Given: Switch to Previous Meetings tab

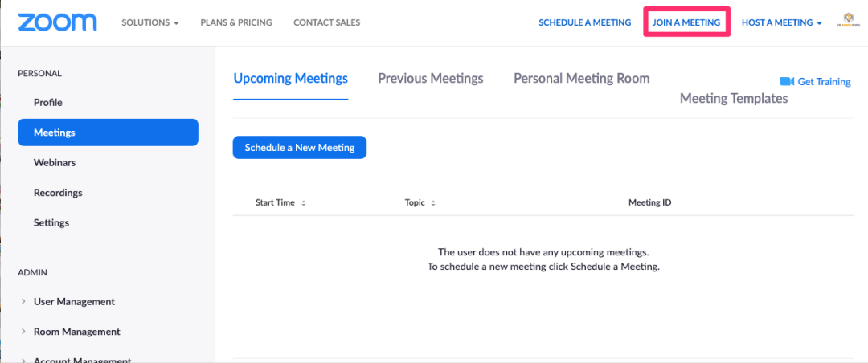Looking at the screenshot, I should coord(431,79).
